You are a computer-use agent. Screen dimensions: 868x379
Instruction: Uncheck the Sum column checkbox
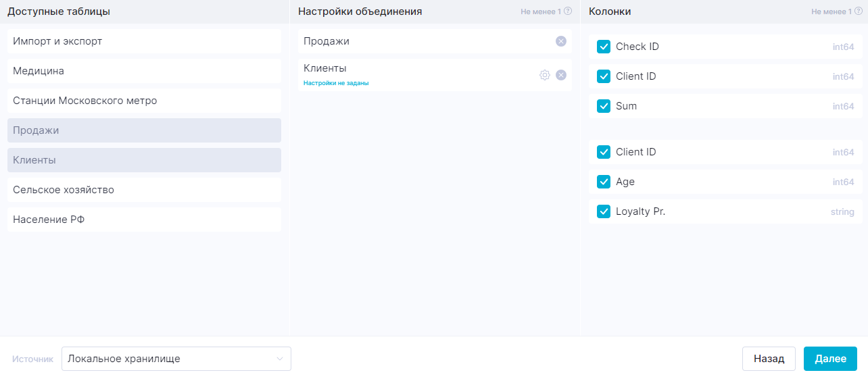[604, 106]
